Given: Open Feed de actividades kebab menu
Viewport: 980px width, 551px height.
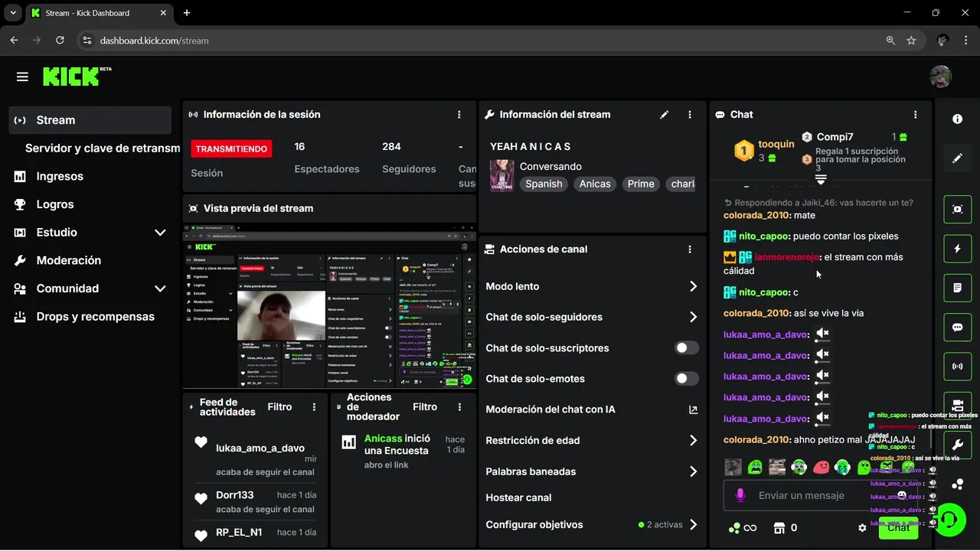Looking at the screenshot, I should point(314,407).
